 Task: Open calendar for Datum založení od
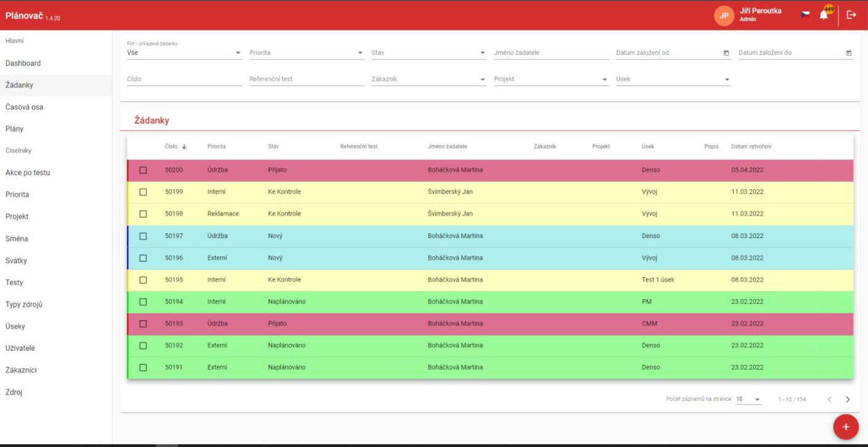[726, 53]
